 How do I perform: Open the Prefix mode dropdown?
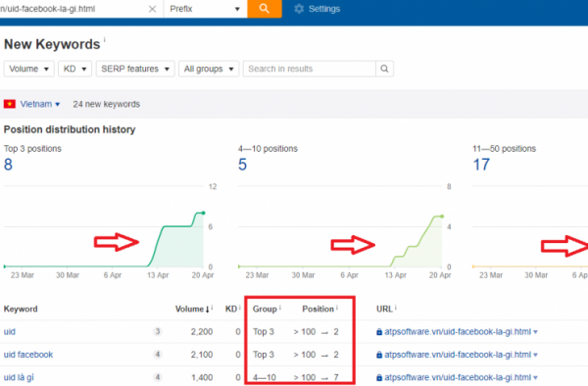click(x=205, y=9)
